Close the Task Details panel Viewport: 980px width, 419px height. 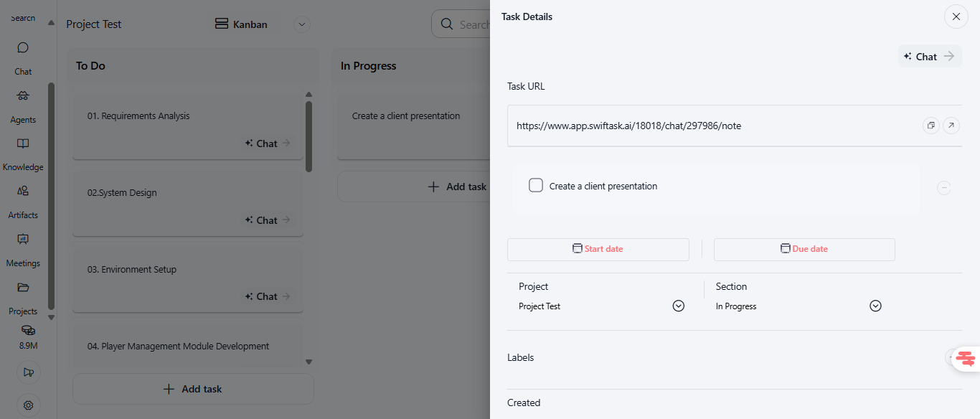click(x=956, y=17)
